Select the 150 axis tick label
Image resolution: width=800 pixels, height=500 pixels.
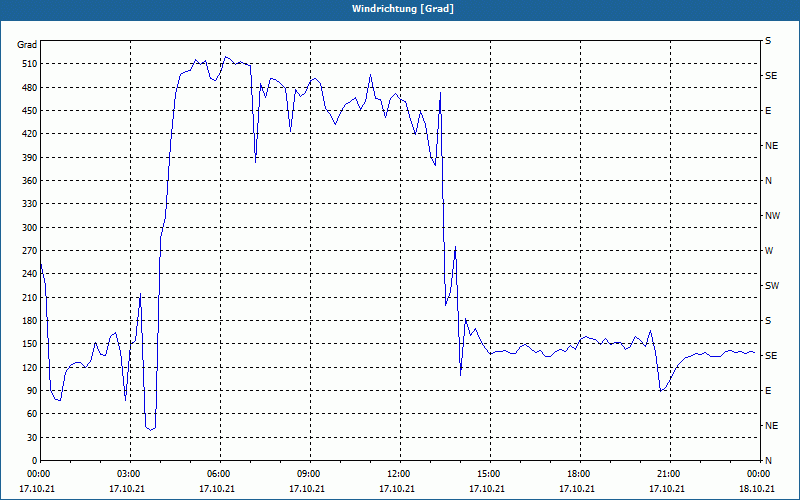(30, 344)
